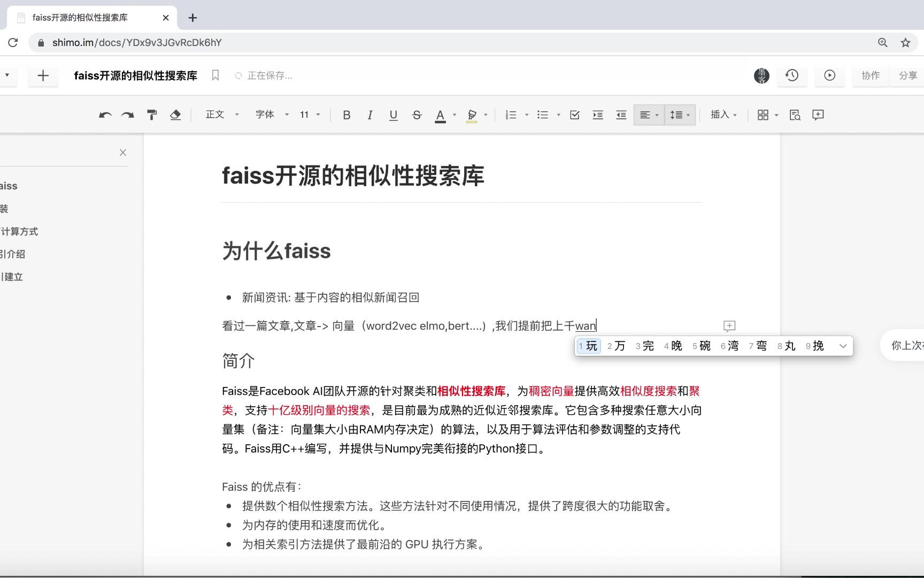
Task: Insert a checkbox task list
Action: click(x=575, y=115)
